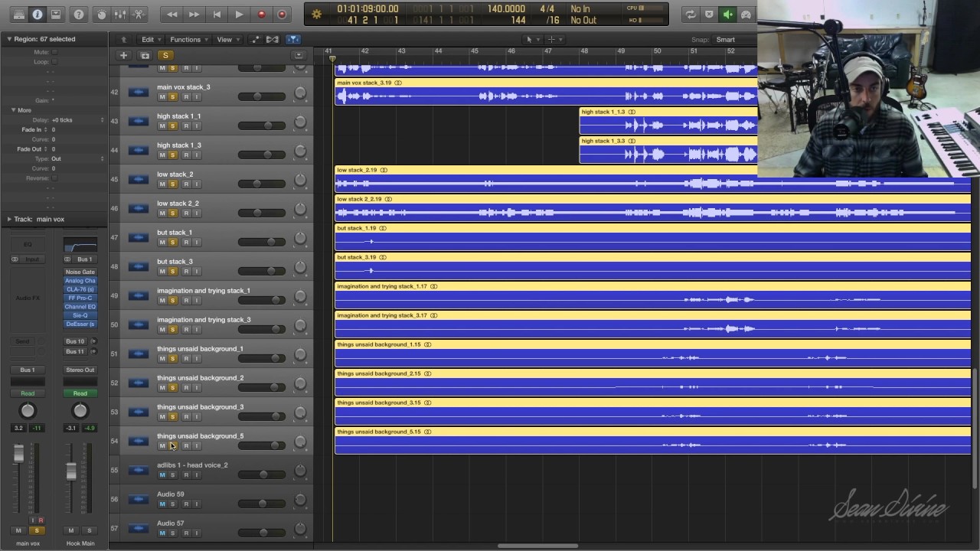Viewport: 980px width, 551px height.
Task: Click the Fast Forward transport button
Action: (x=194, y=15)
